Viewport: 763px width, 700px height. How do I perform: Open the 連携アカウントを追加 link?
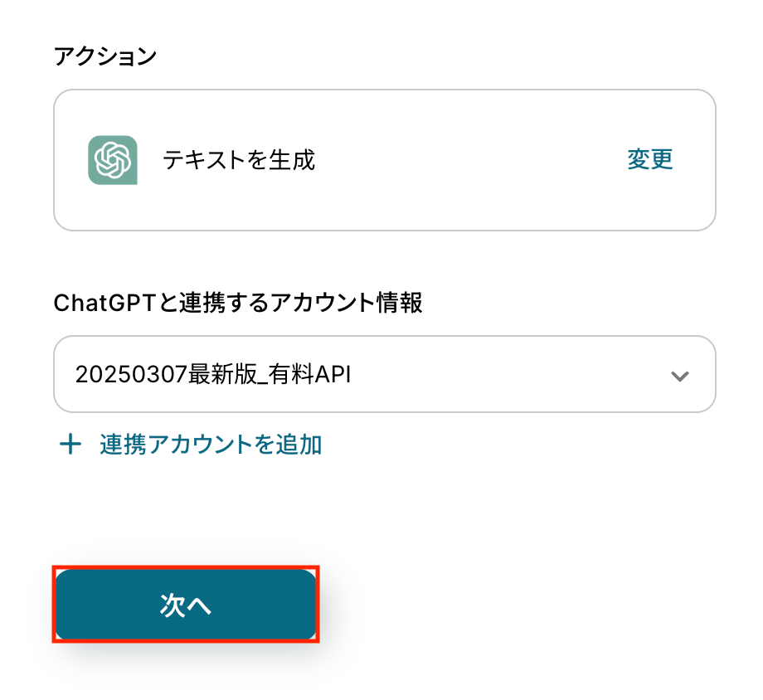click(x=210, y=445)
